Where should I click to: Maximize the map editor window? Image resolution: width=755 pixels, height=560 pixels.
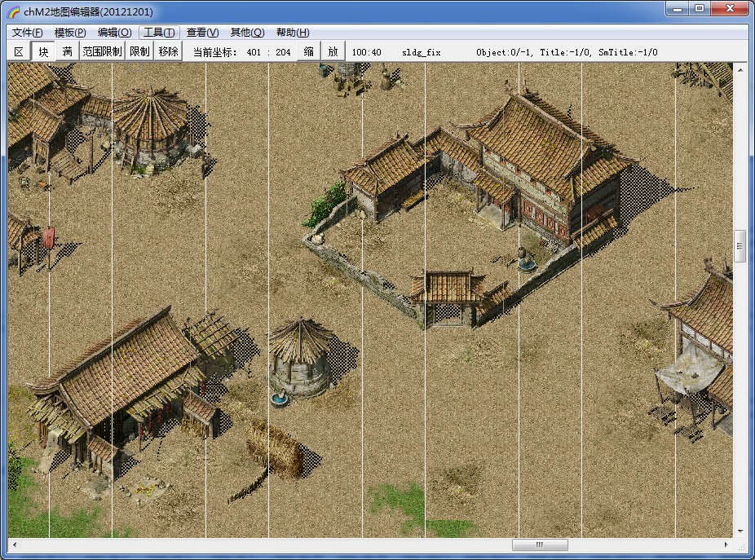click(x=700, y=8)
